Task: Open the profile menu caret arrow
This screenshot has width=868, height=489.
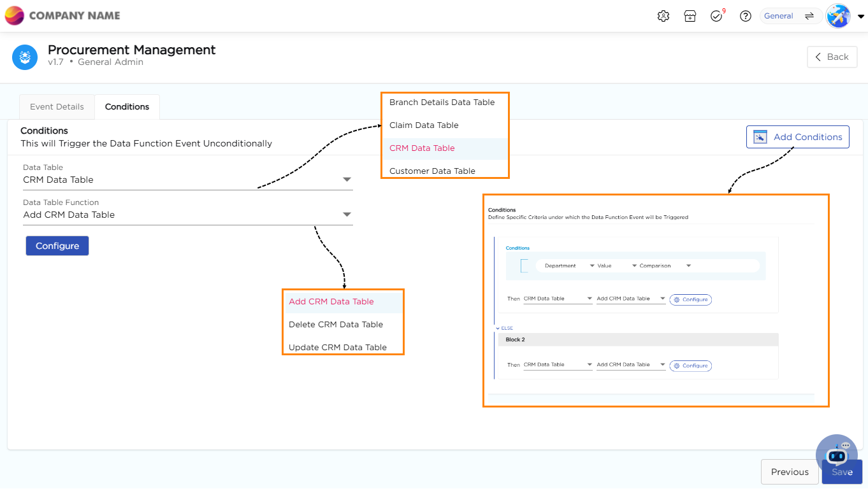Action: pyautogui.click(x=861, y=17)
